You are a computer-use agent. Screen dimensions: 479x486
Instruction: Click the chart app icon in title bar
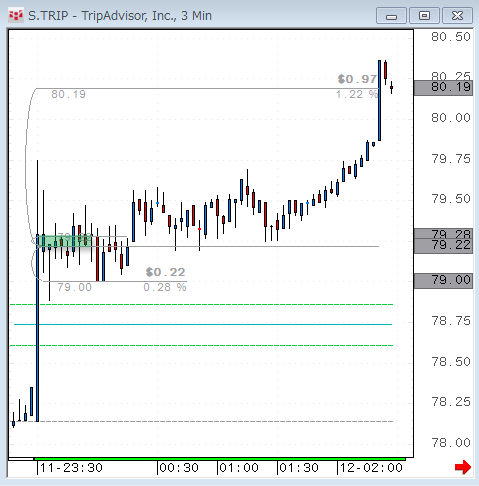tap(15, 16)
